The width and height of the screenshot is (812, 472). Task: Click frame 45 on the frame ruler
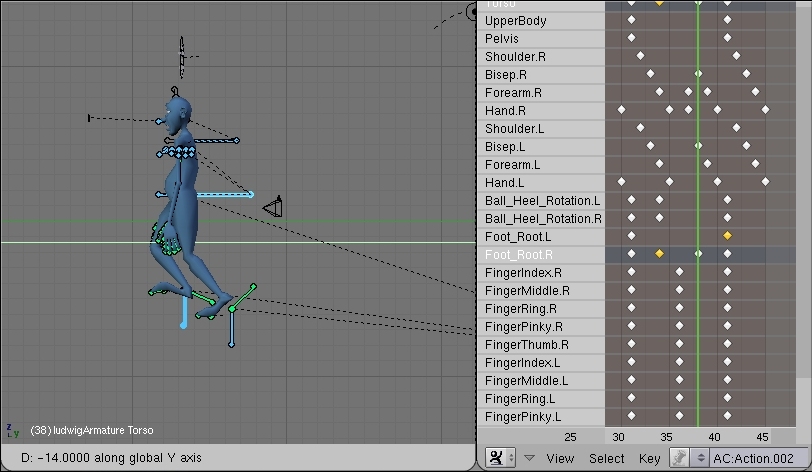click(762, 437)
